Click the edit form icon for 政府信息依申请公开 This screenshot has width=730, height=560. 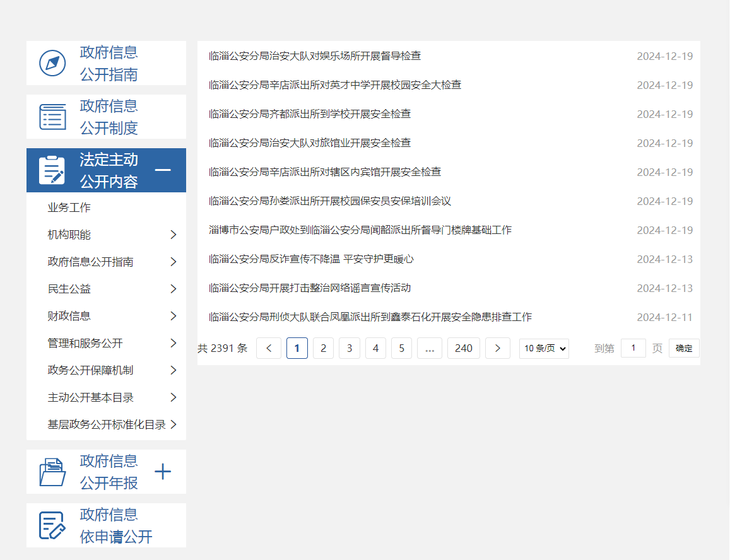tap(52, 525)
